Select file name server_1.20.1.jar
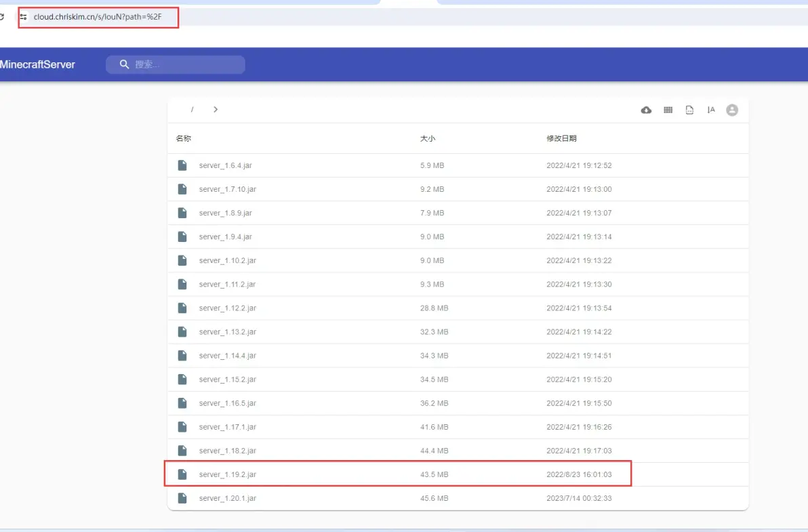Image resolution: width=808 pixels, height=532 pixels. [x=227, y=498]
